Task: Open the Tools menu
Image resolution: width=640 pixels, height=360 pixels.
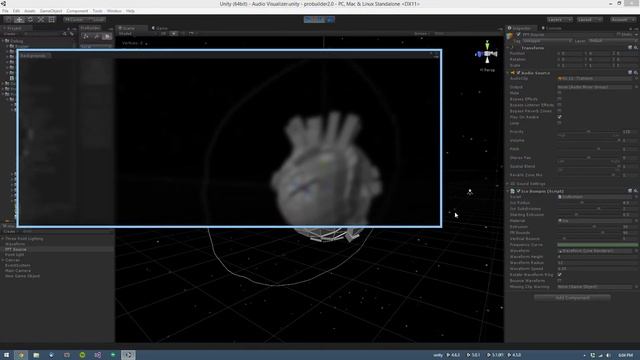Action: coord(98,11)
